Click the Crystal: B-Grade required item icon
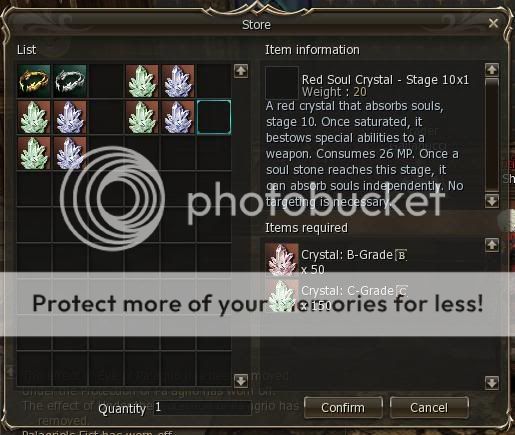Image resolution: width=515 pixels, height=435 pixels. [x=282, y=260]
